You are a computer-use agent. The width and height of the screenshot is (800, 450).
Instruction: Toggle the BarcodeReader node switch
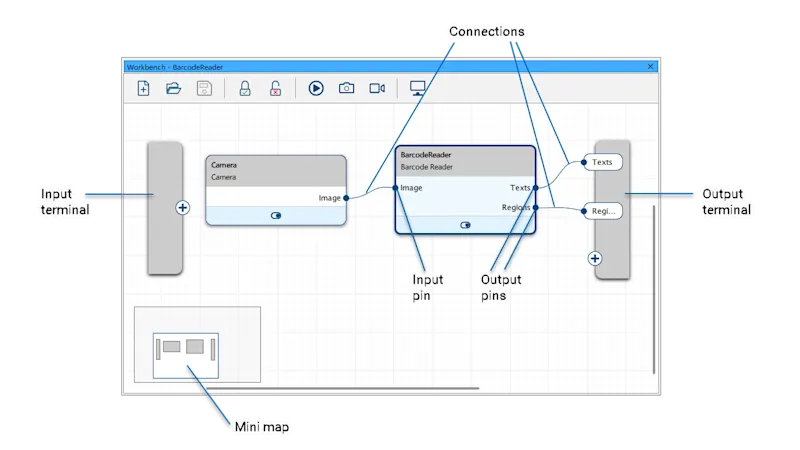[465, 225]
